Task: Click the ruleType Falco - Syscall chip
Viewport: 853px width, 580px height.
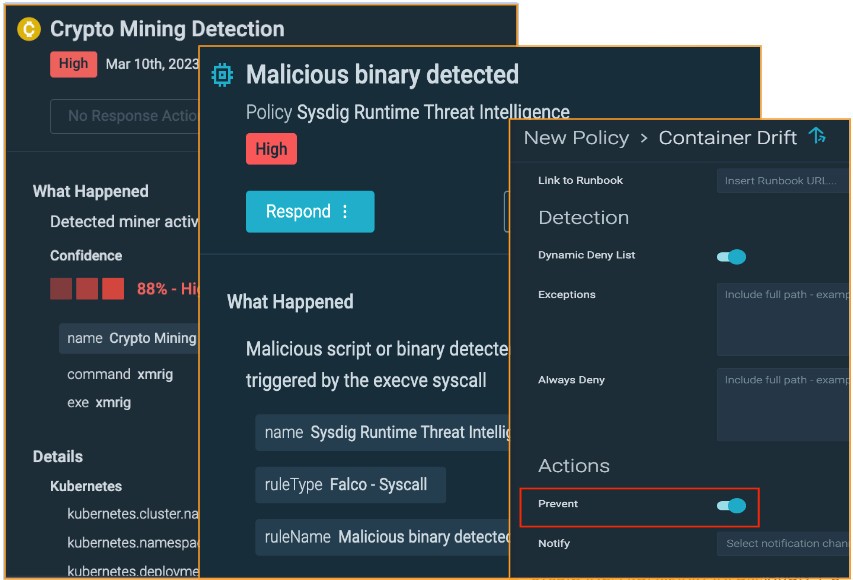Action: [350, 484]
